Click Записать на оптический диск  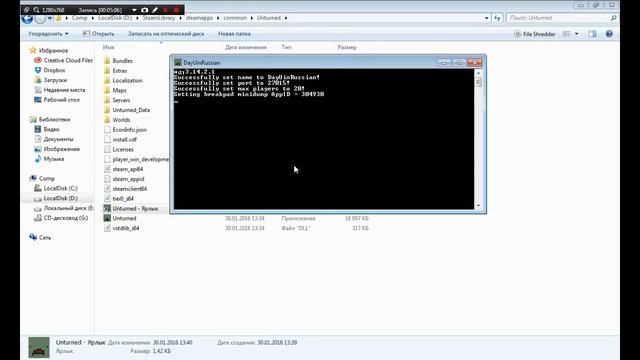click(166, 34)
